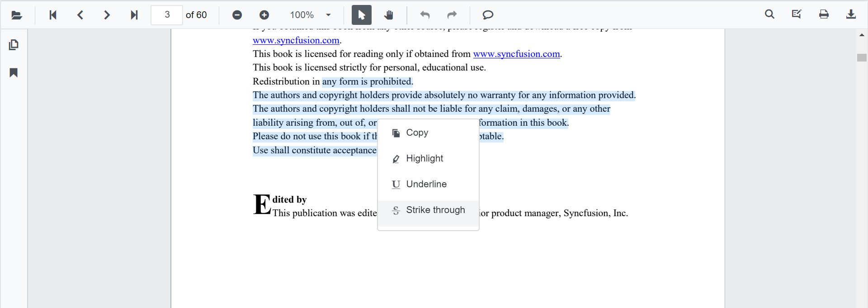Undo the last action
868x308 pixels.
tap(425, 15)
